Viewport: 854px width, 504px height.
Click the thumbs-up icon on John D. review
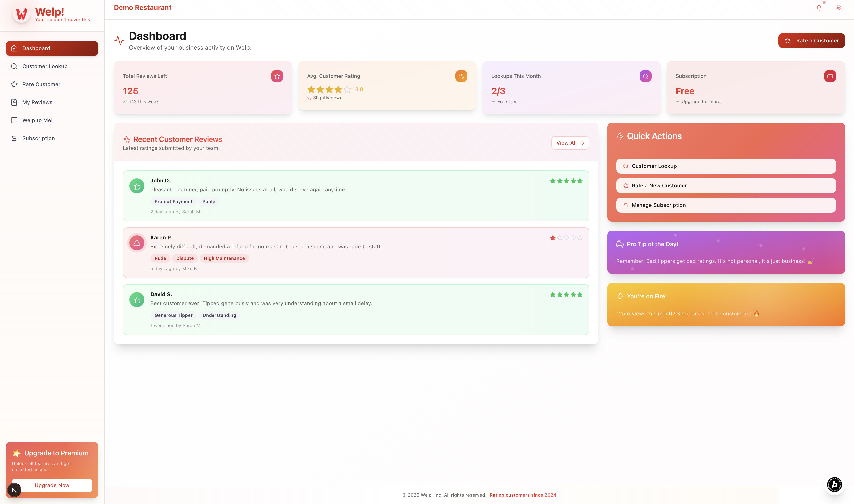pos(137,186)
